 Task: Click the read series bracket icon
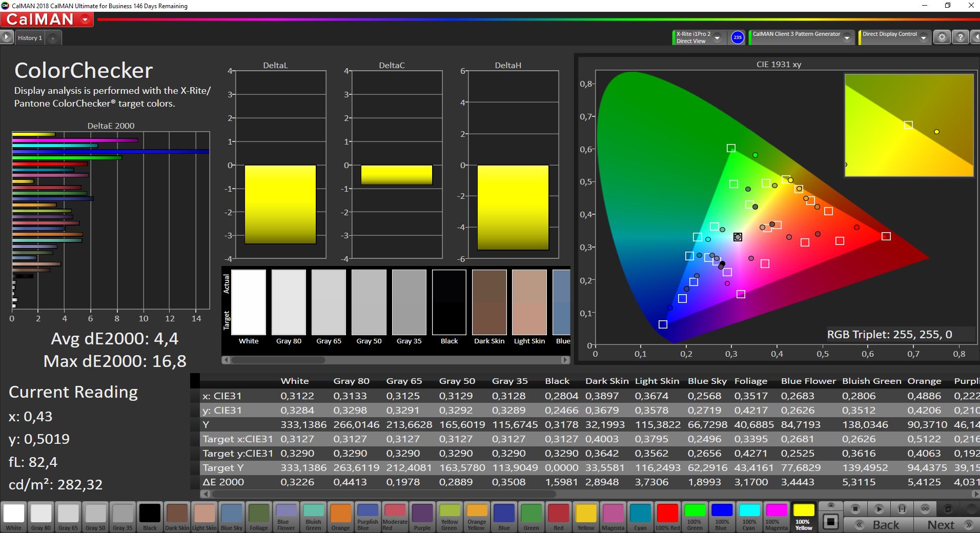click(x=902, y=509)
